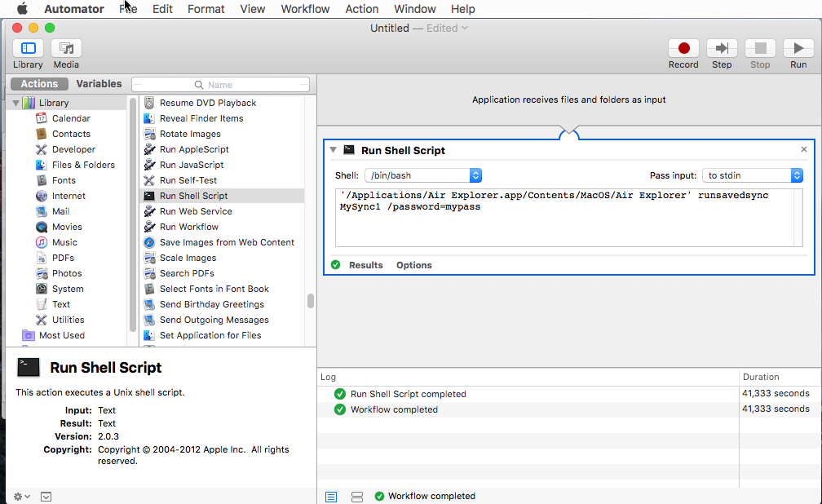Open the File menu
The height and width of the screenshot is (504, 822).
pos(128,9)
